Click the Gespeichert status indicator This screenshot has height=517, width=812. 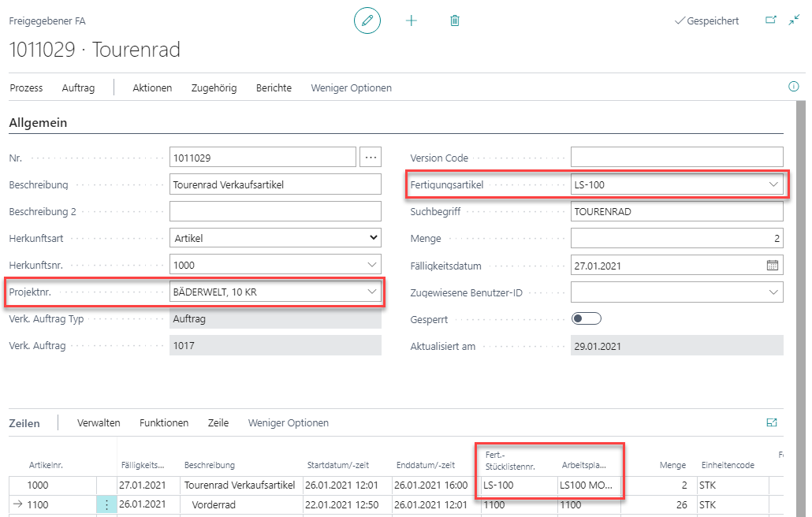pyautogui.click(x=707, y=20)
